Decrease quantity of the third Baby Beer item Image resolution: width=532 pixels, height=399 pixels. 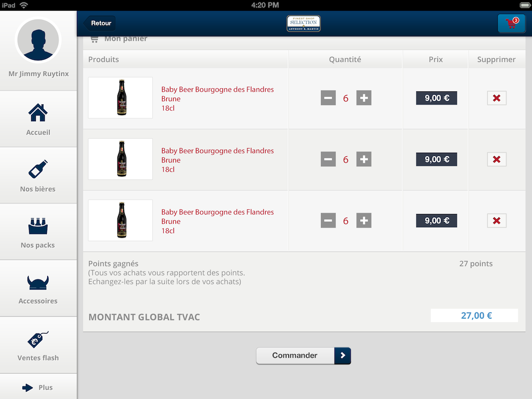tap(328, 220)
